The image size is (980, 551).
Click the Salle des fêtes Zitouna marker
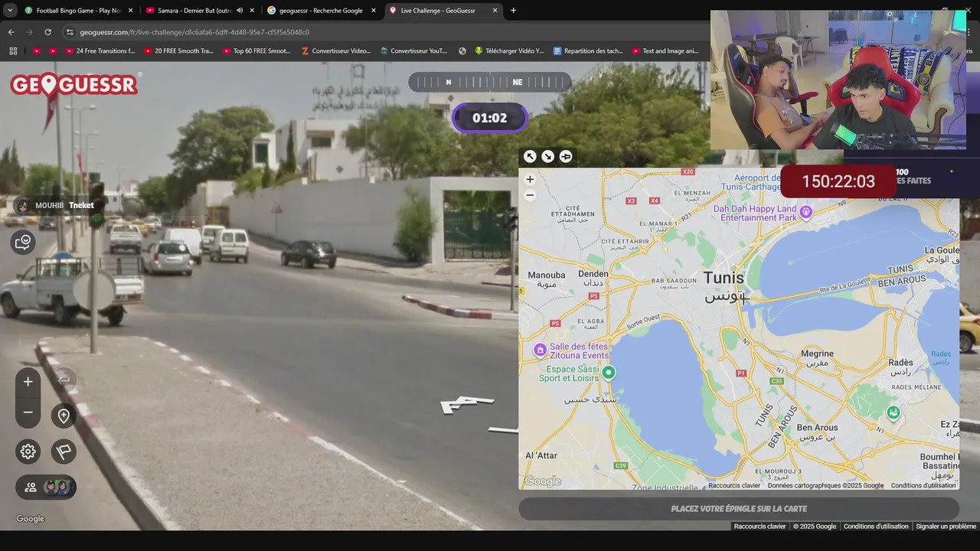click(x=541, y=350)
